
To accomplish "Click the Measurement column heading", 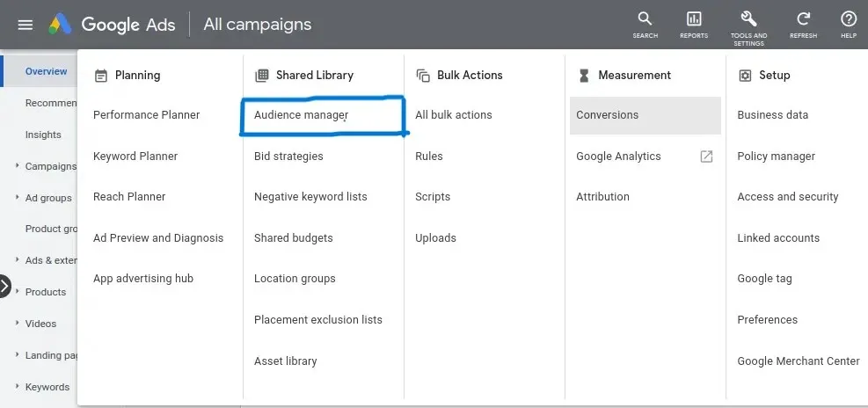I will [634, 76].
